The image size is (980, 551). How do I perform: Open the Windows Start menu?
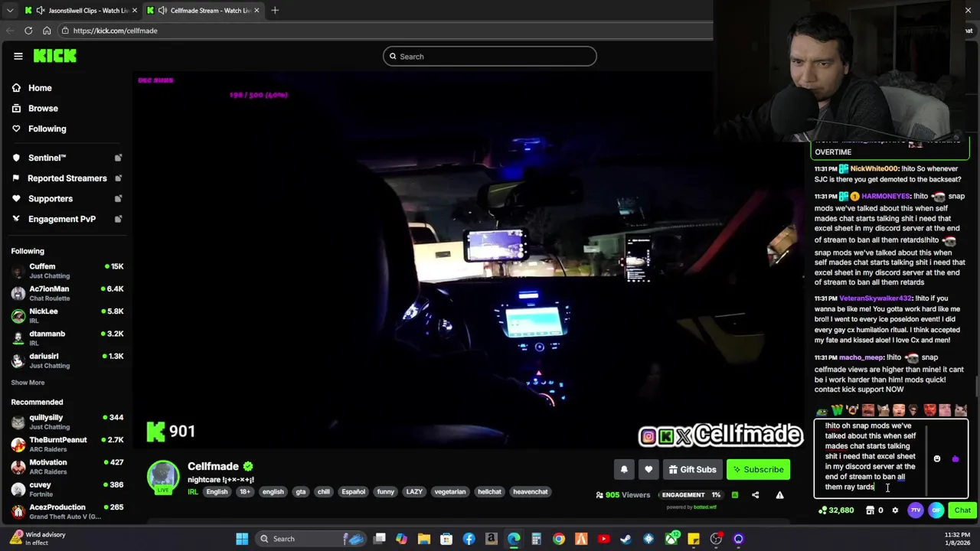coord(242,539)
